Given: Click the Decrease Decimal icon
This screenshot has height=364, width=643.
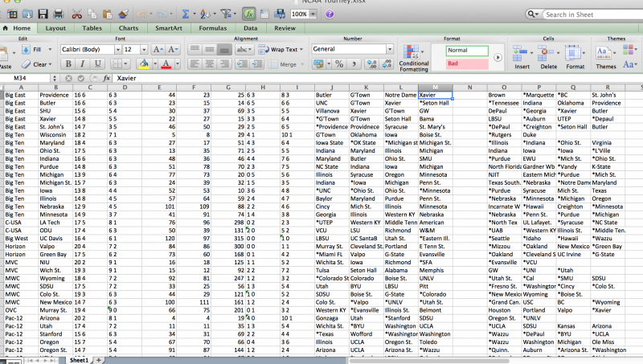Looking at the screenshot, I should [x=387, y=64].
